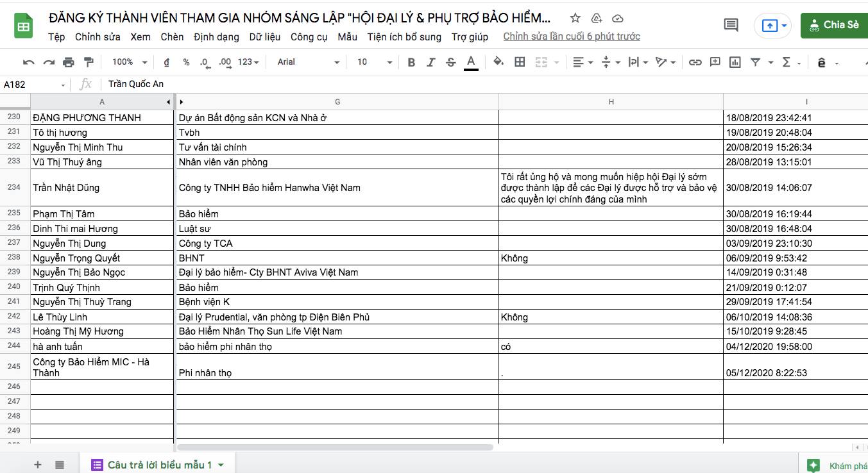Select column G header
The height and width of the screenshot is (473, 868).
[337, 102]
